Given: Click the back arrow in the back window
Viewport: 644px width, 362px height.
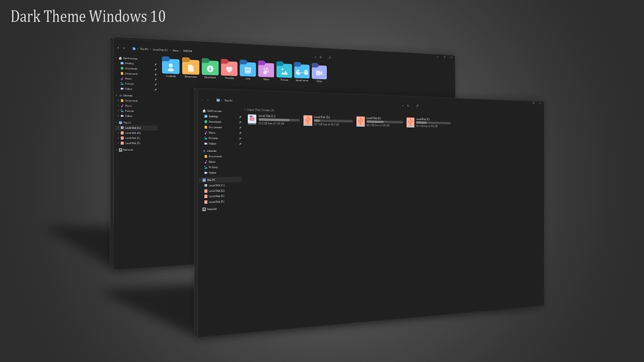Looking at the screenshot, I should click(x=118, y=48).
